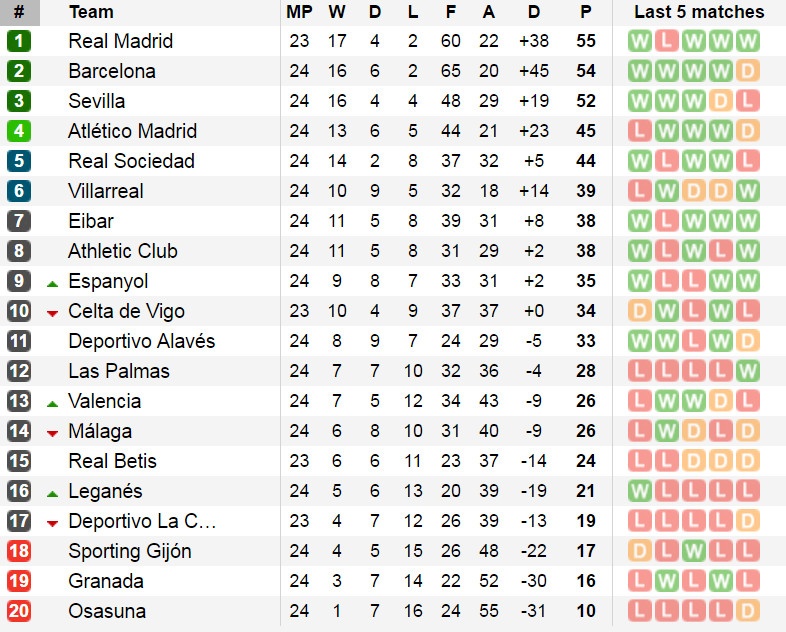Click the truncated Deportivo La C… team name
786x632 pixels.
(142, 521)
